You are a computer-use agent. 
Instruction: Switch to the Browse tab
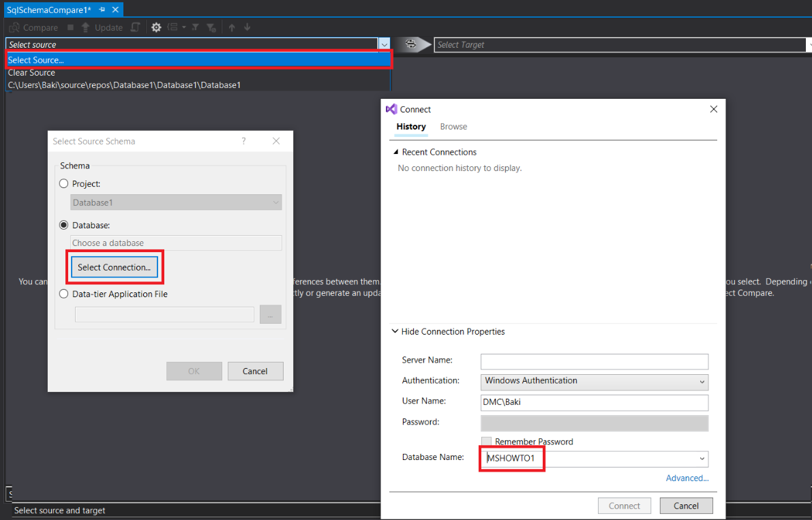point(453,127)
